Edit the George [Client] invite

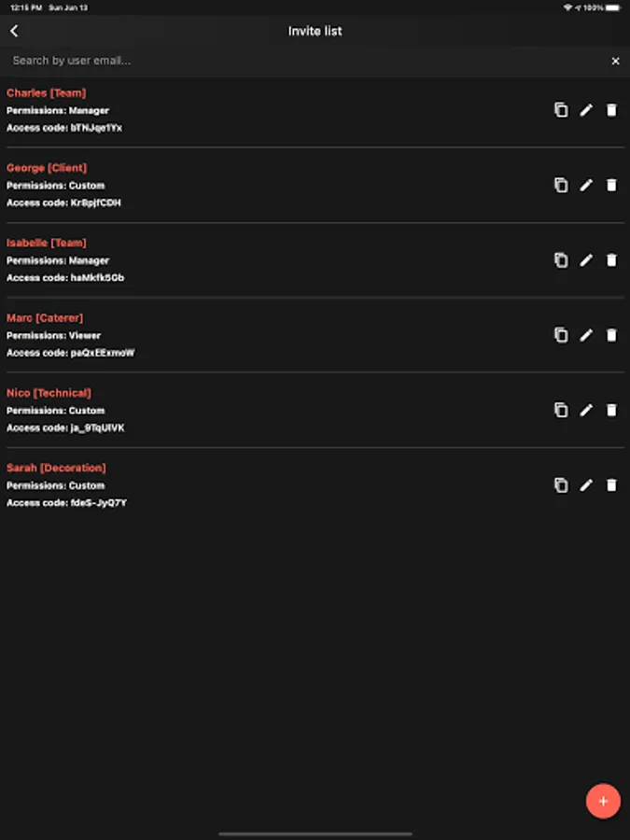(586, 186)
